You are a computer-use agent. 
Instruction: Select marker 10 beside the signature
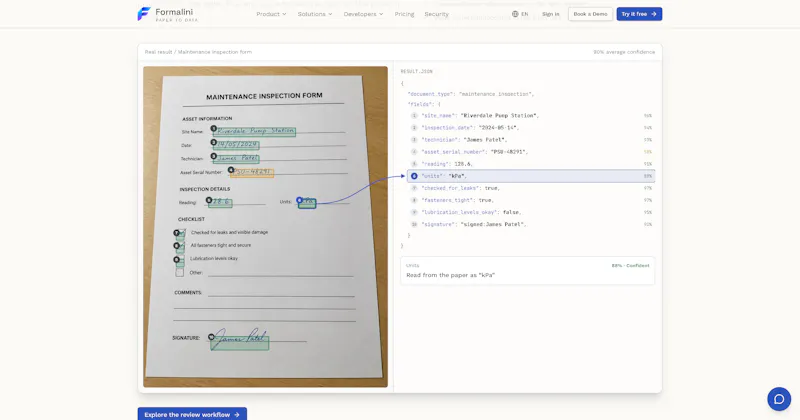(211, 337)
